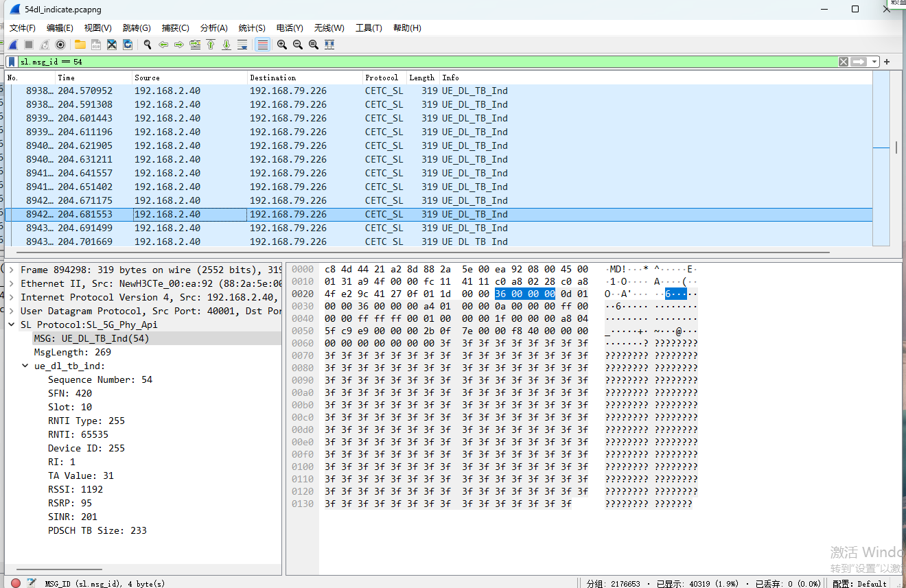This screenshot has height=588, width=906.
Task: Toggle packet list colorization
Action: coord(262,45)
